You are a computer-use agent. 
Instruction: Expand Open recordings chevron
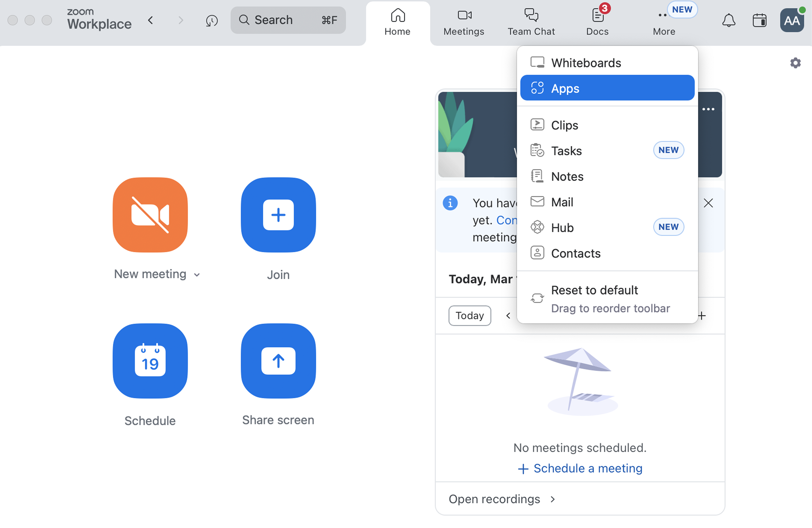553,499
